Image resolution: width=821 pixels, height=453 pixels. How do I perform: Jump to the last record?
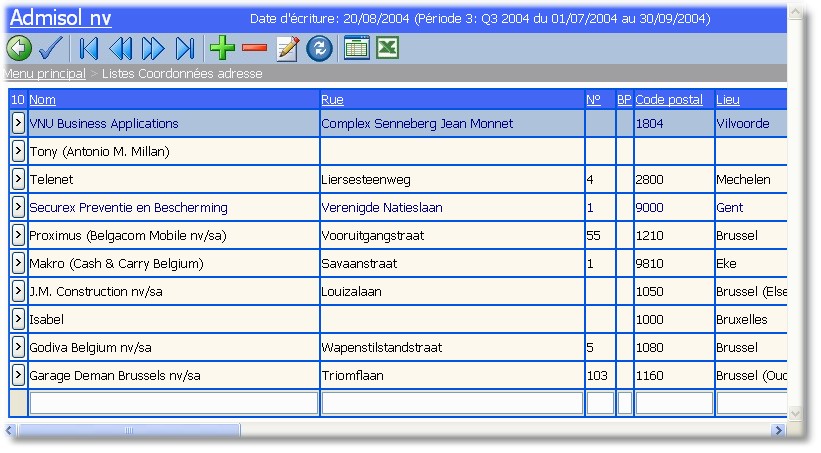point(185,48)
